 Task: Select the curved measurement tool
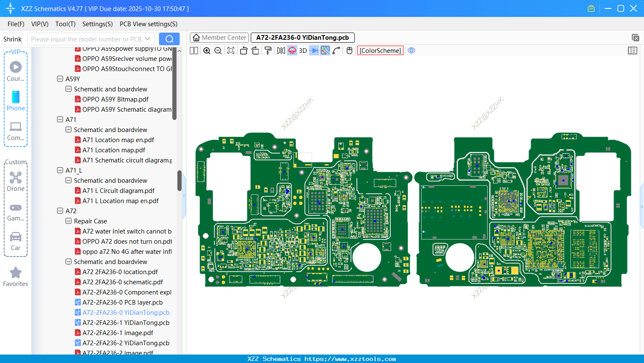[x=336, y=50]
